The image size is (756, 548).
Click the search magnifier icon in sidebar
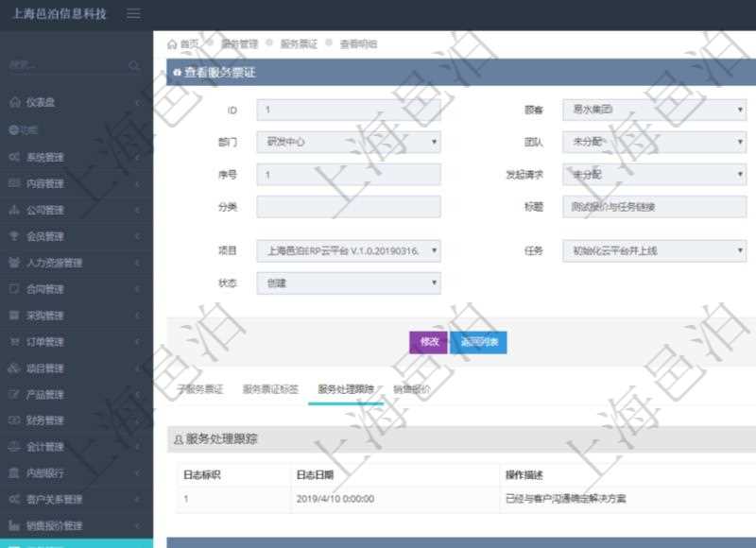tap(135, 66)
